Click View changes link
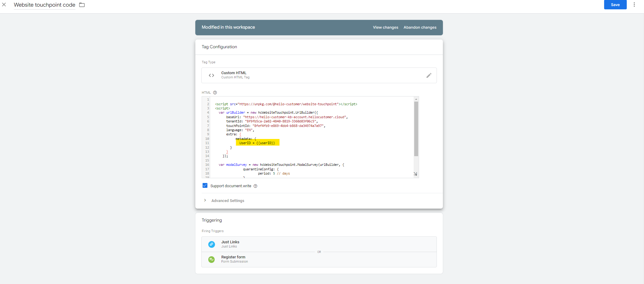The width and height of the screenshot is (644, 284). click(386, 27)
